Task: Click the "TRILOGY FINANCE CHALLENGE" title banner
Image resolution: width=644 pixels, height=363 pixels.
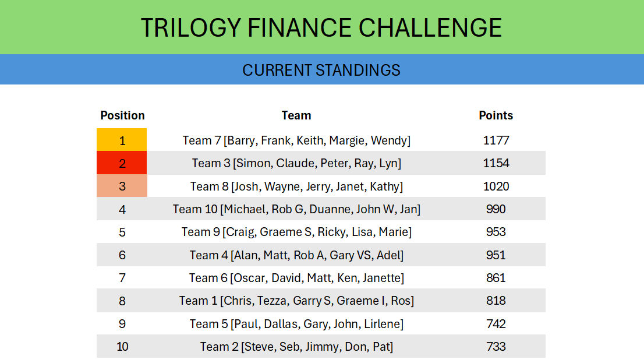Action: point(321,27)
